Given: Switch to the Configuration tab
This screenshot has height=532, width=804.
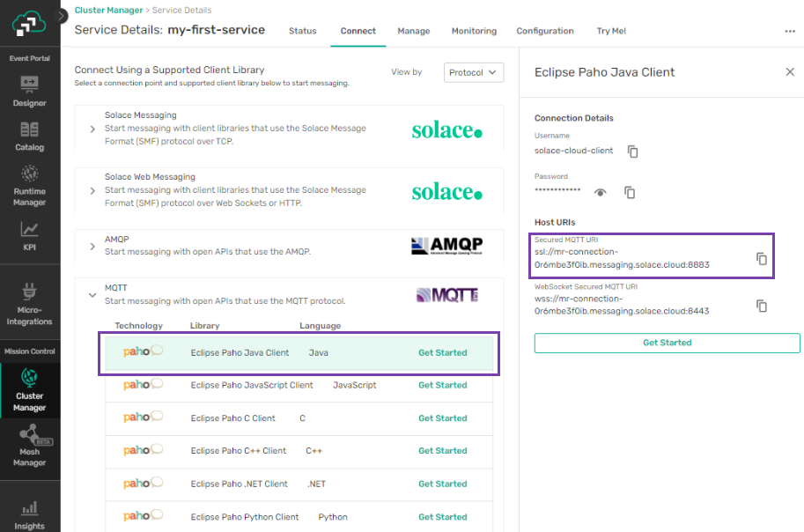Looking at the screenshot, I should point(545,31).
